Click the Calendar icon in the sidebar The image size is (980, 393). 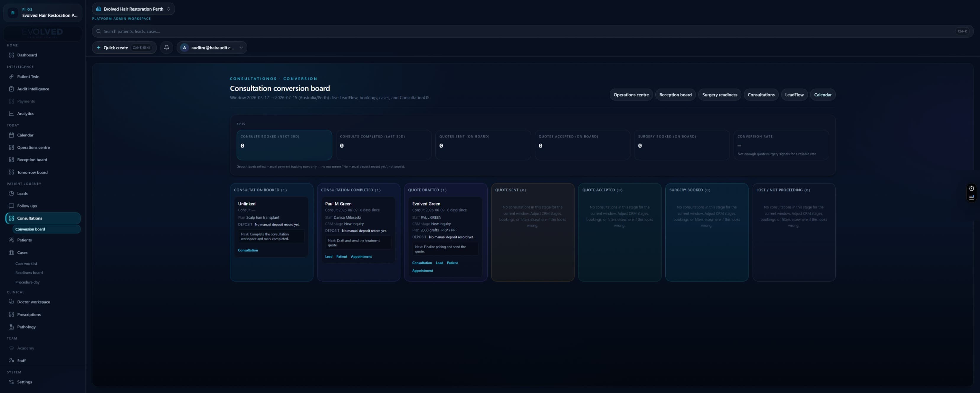pyautogui.click(x=12, y=135)
